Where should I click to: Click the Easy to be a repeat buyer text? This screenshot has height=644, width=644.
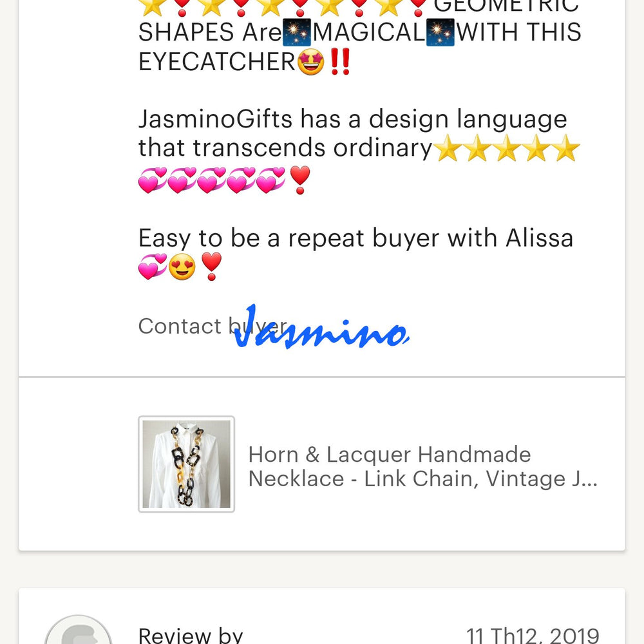point(355,238)
